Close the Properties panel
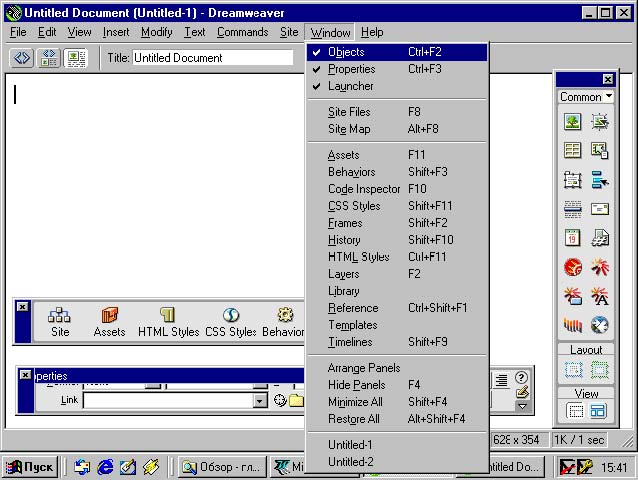The image size is (638, 480). point(25,375)
